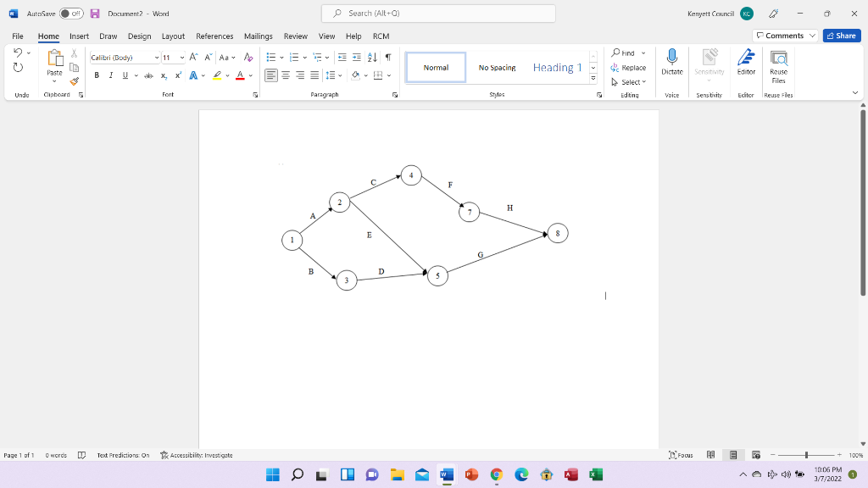Sort the selected text
868x488 pixels.
[x=372, y=57]
